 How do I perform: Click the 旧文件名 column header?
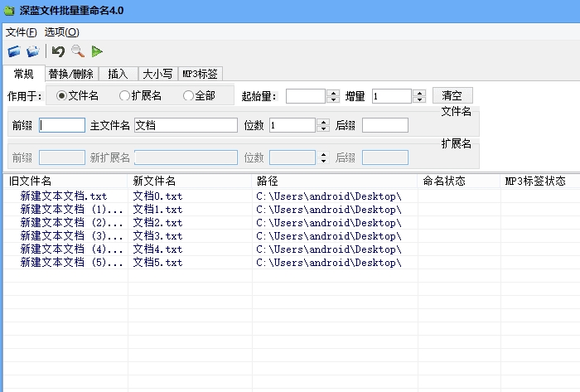pyautogui.click(x=65, y=181)
